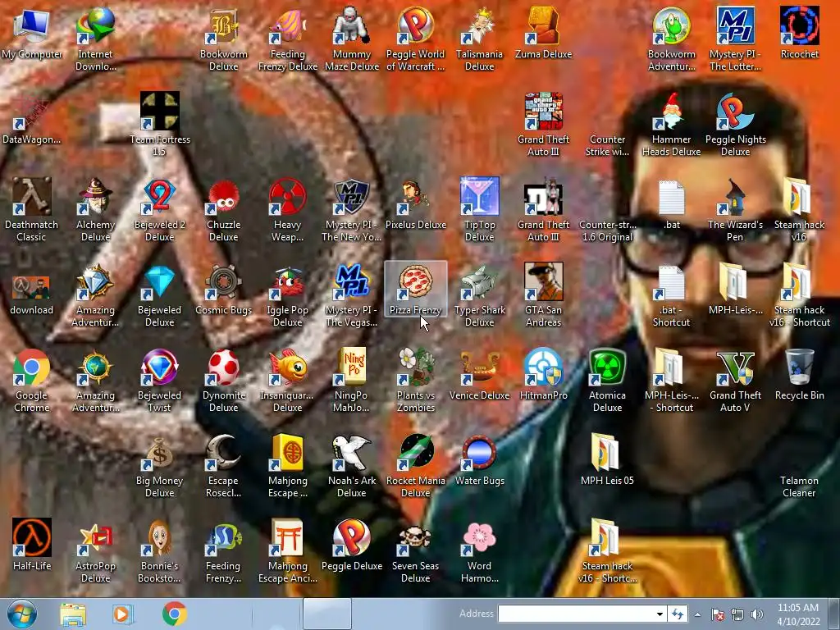Viewport: 840px width, 630px height.
Task: Expand the Address bar dropdown arrow
Action: click(660, 614)
